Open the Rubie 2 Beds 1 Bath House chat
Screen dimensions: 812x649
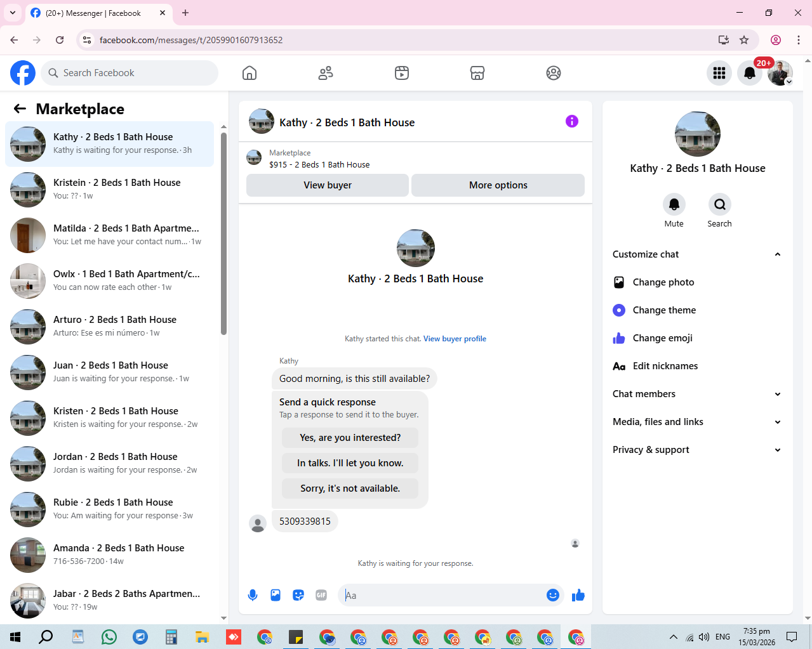(110, 509)
